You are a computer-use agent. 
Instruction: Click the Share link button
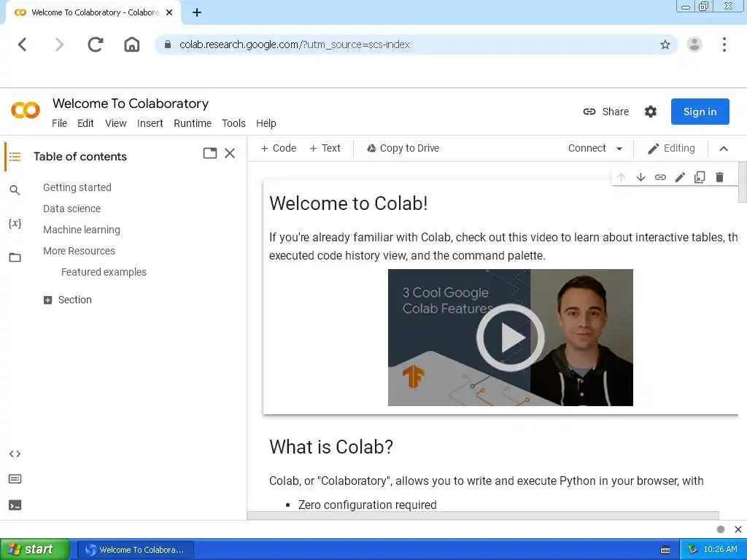[605, 112]
